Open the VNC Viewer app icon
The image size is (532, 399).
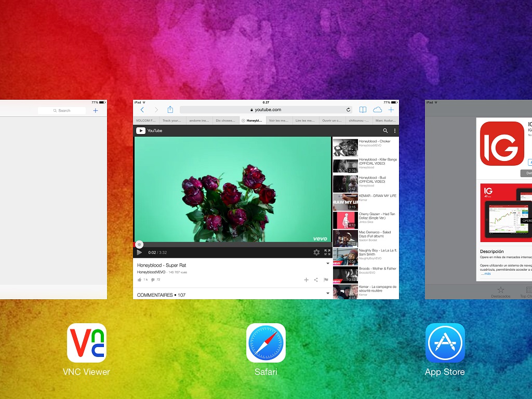[87, 343]
